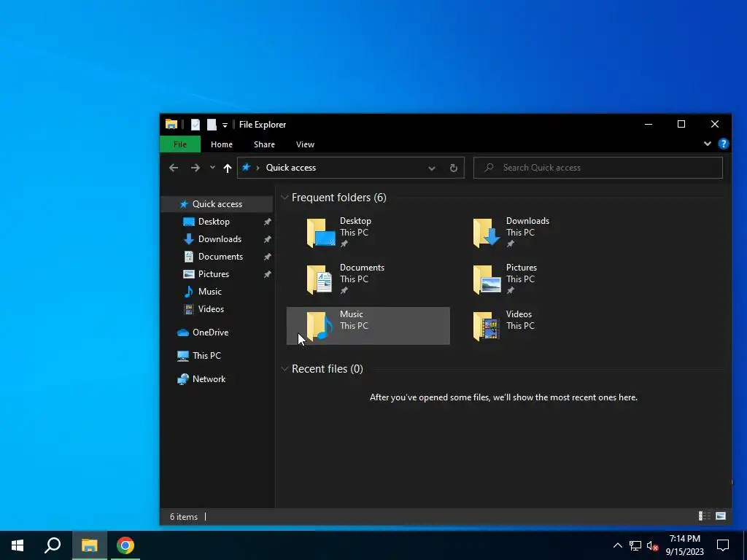Open the Pictures folder tile
Viewport: 747px width, 560px height.
(534, 279)
